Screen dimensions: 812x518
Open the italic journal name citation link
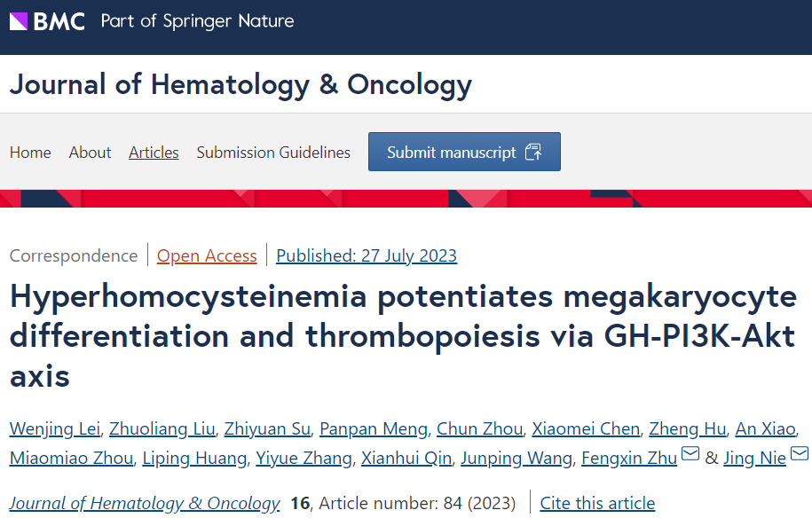(145, 504)
